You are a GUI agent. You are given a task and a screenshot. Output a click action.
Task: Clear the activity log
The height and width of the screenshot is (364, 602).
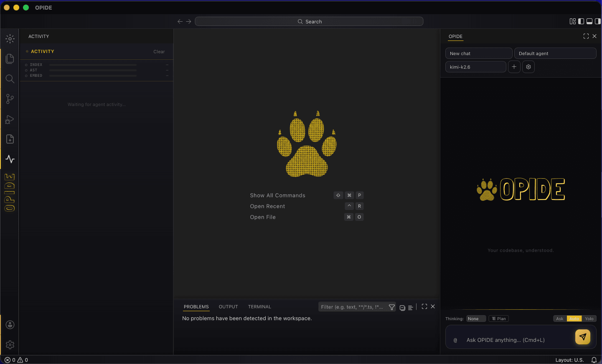point(159,52)
